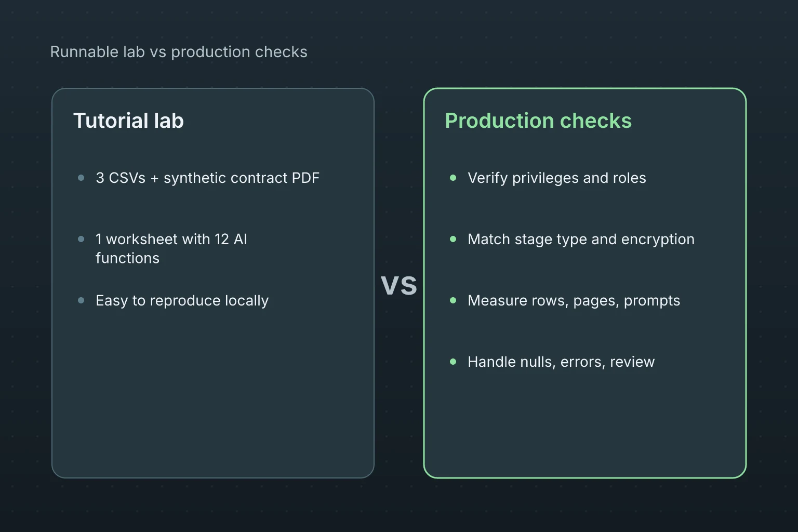Screen dimensions: 798x532
Task: Click bullet dot beside 'Easy to reproduce locally'
Action: (x=81, y=300)
